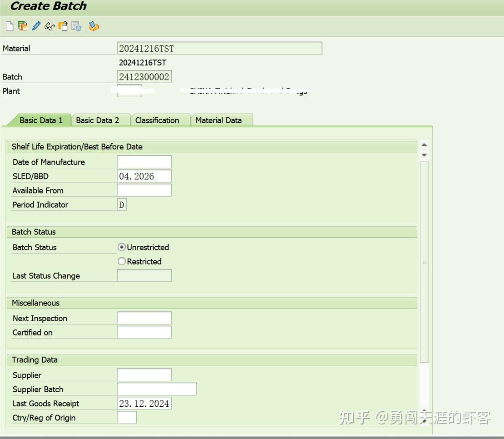Image resolution: width=504 pixels, height=439 pixels.
Task: Click the Create new batch icon
Action: [9, 26]
